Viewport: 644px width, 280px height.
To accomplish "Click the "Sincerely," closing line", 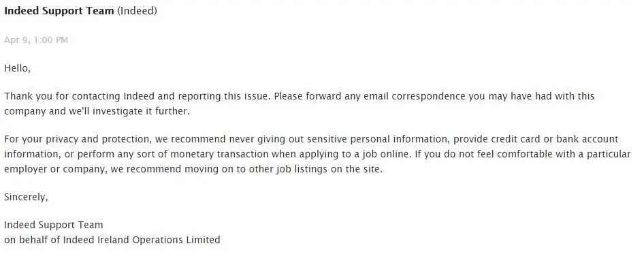I will pos(26,197).
